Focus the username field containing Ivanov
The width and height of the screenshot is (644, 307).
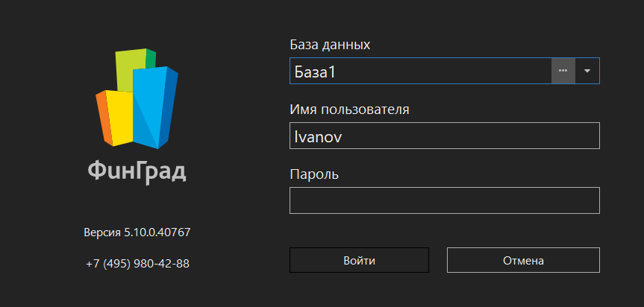(x=444, y=136)
